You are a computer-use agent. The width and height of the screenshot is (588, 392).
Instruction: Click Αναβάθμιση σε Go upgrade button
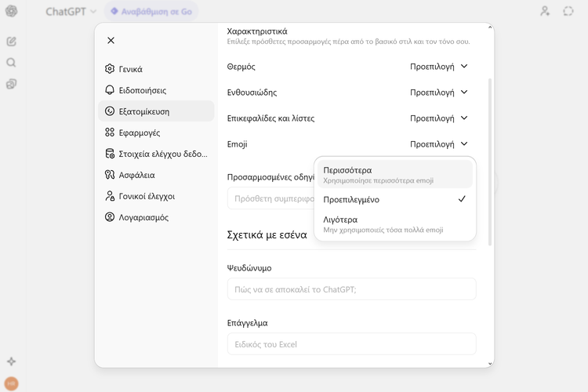click(x=151, y=12)
